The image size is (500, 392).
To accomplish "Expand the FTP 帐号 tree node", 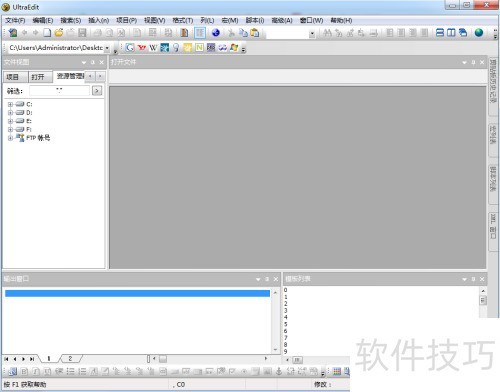I will pyautogui.click(x=10, y=138).
